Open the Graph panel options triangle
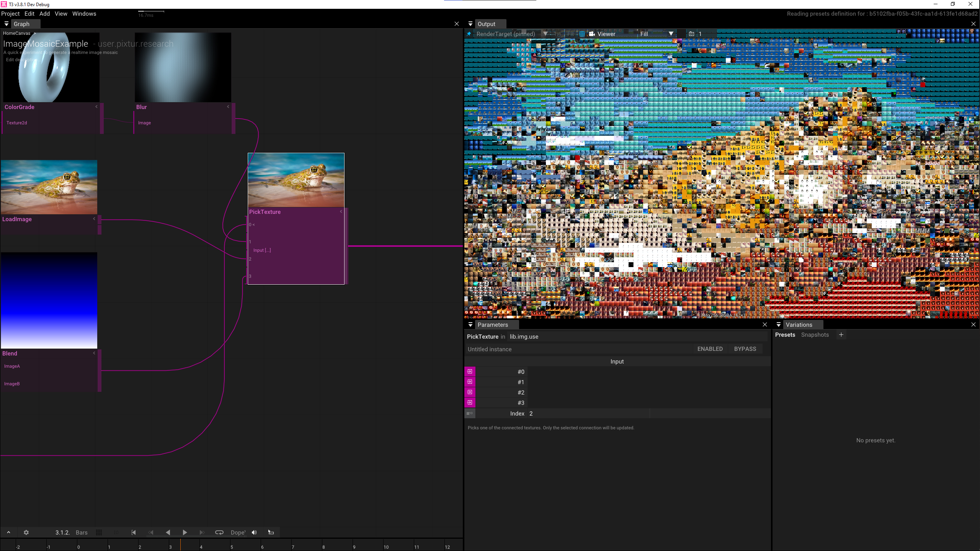 [x=7, y=24]
